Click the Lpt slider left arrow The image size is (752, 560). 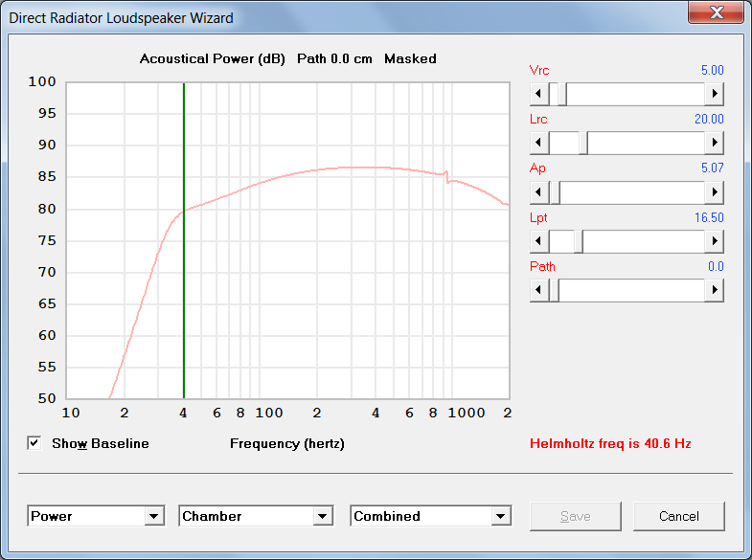[539, 241]
